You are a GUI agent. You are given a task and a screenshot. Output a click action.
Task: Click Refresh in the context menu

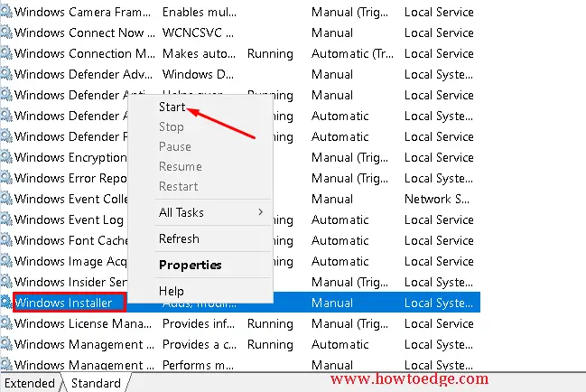(x=179, y=238)
